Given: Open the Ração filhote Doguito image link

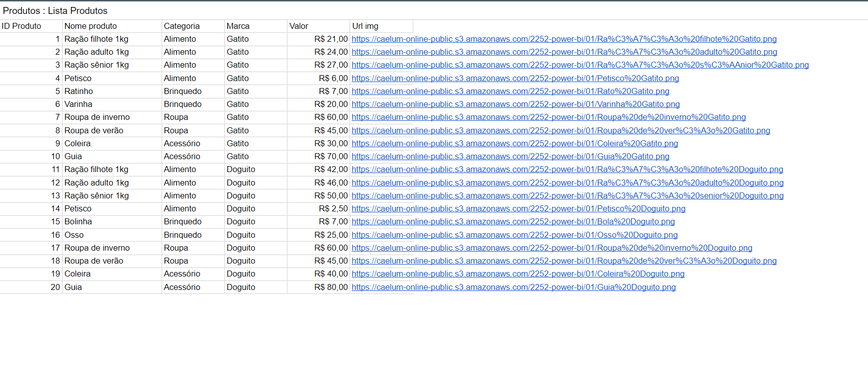Looking at the screenshot, I should click(568, 169).
